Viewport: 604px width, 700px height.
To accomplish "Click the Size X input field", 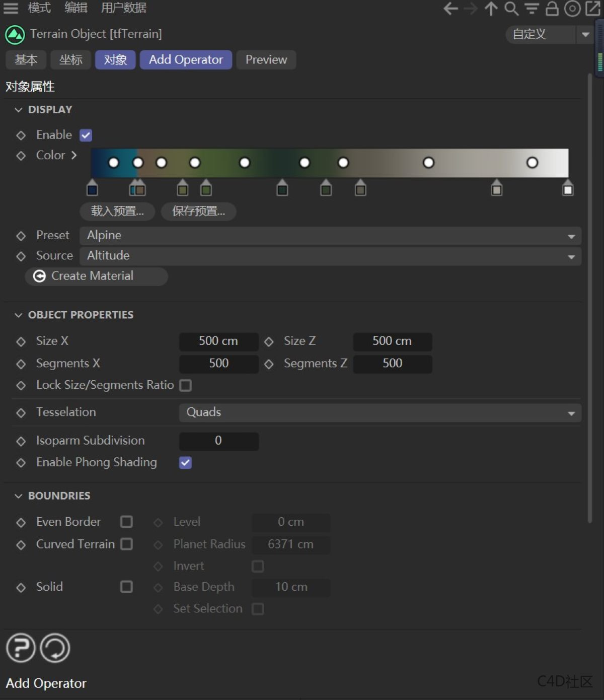I will (218, 341).
